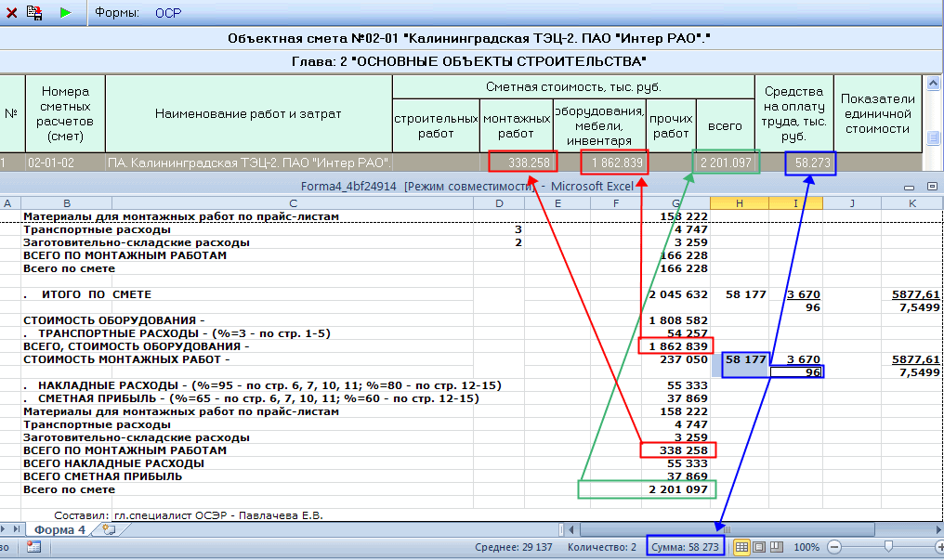Click the insert new sheet tab icon
This screenshot has height=560, width=944.
[109, 530]
